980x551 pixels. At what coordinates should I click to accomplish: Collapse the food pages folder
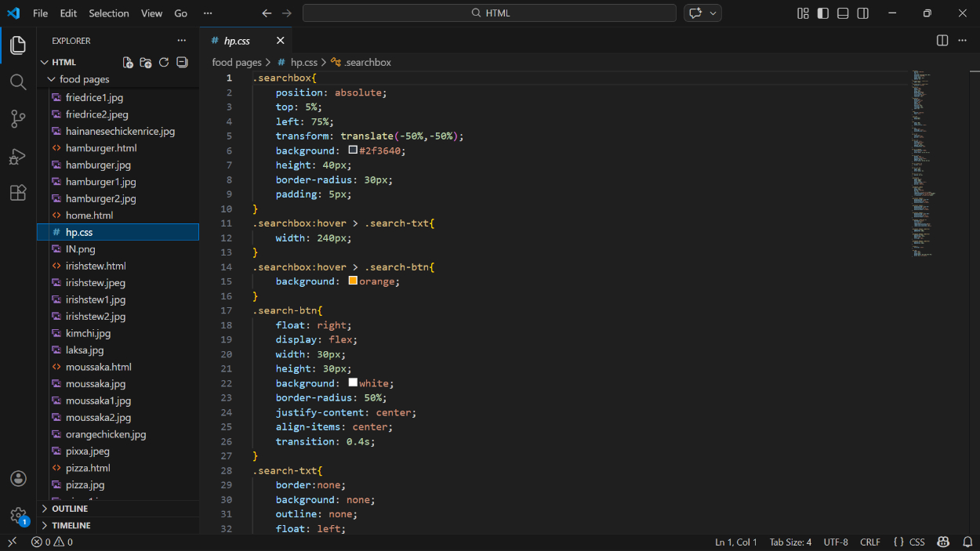coord(84,79)
